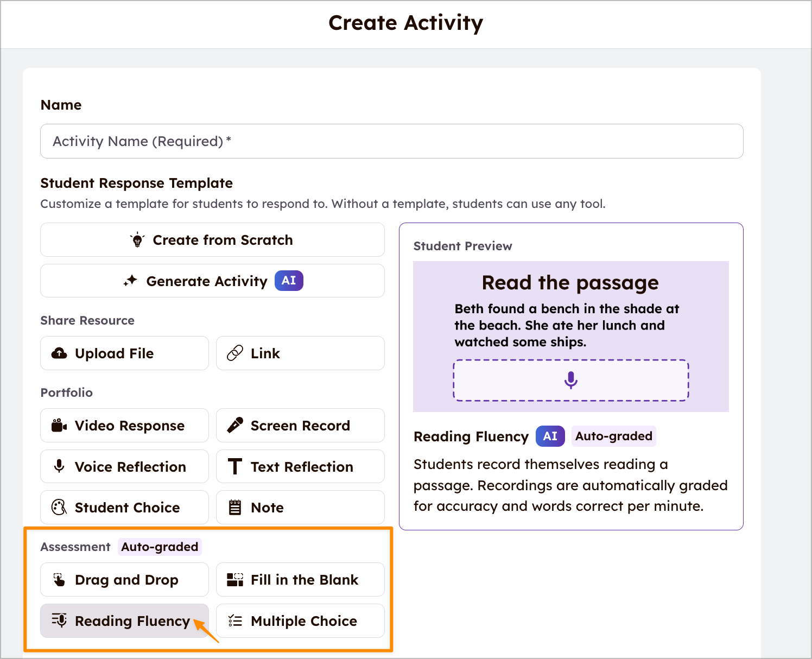Viewport: 812px width, 659px height.
Task: Pick the Fill in the Blank assessment
Action: pyautogui.click(x=300, y=580)
